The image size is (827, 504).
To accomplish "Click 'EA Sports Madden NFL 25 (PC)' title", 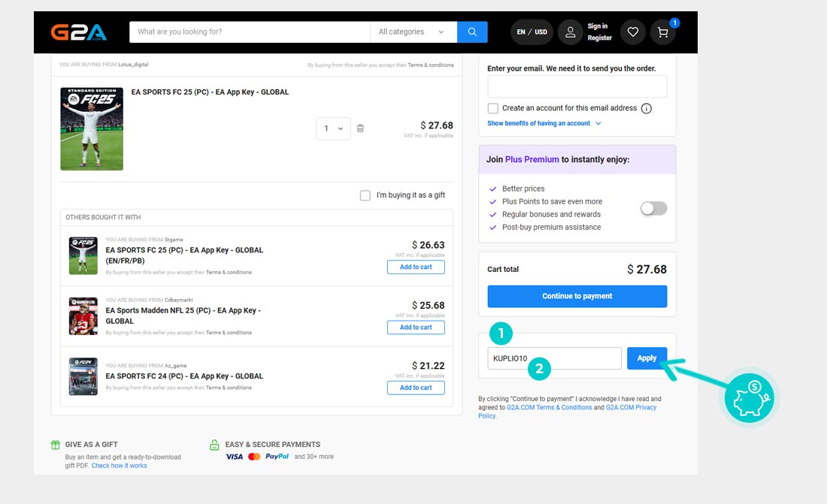I will (x=183, y=315).
